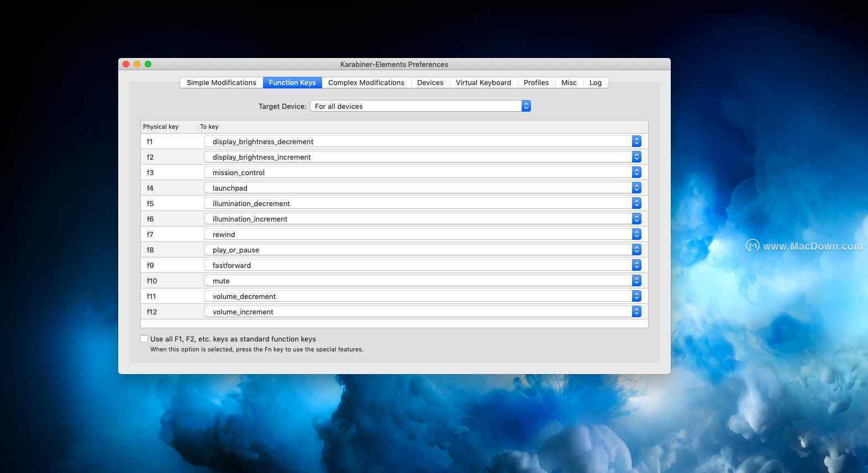Switch to the Misc tab

coord(569,83)
